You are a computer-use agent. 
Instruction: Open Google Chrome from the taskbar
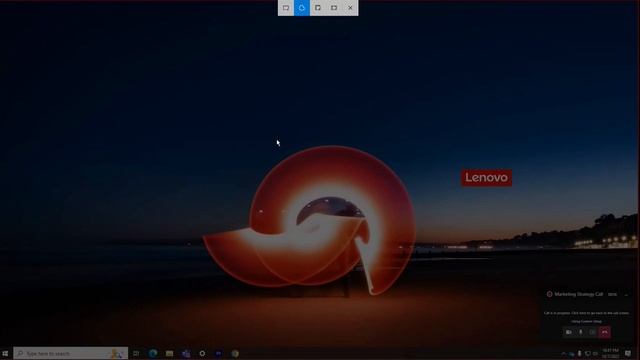coord(235,353)
